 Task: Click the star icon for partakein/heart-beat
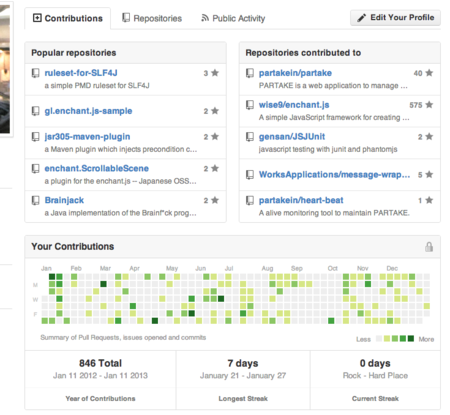point(429,200)
